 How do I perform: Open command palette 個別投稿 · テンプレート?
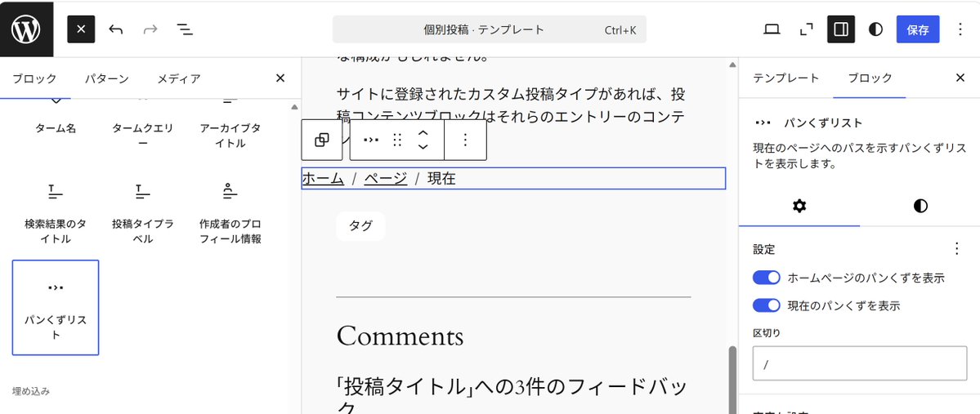click(x=490, y=29)
